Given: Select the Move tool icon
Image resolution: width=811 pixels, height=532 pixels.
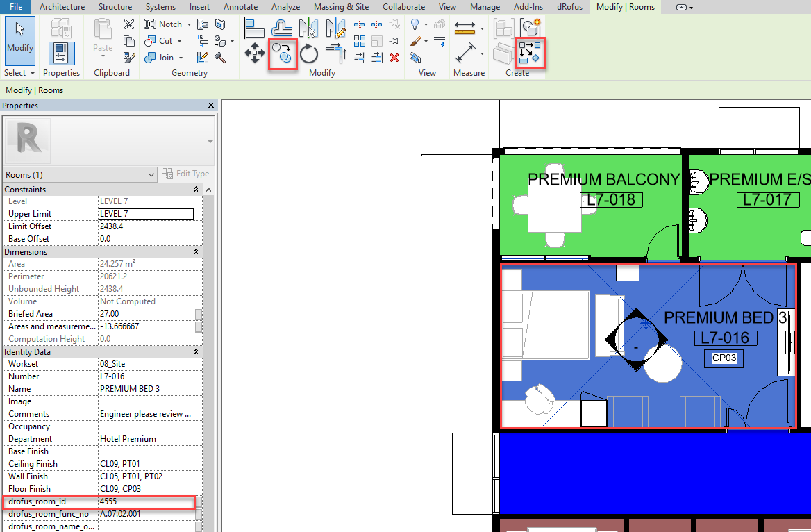Looking at the screenshot, I should (x=254, y=53).
